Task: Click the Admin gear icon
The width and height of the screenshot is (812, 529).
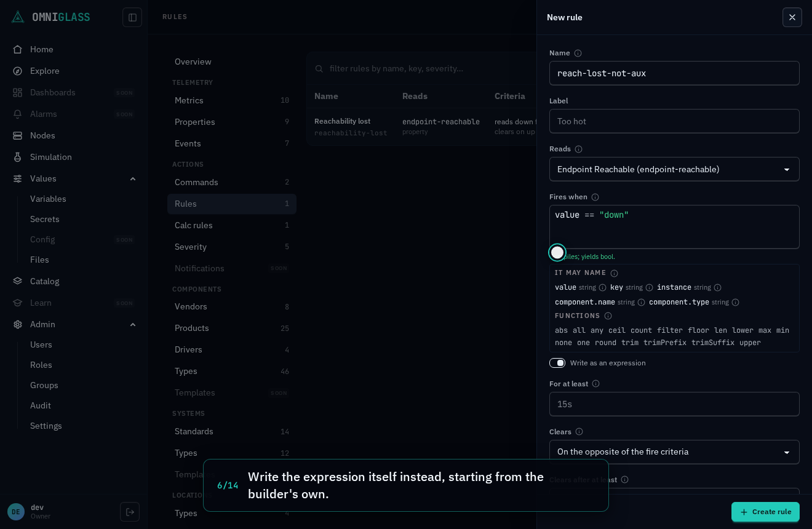Action: point(18,324)
